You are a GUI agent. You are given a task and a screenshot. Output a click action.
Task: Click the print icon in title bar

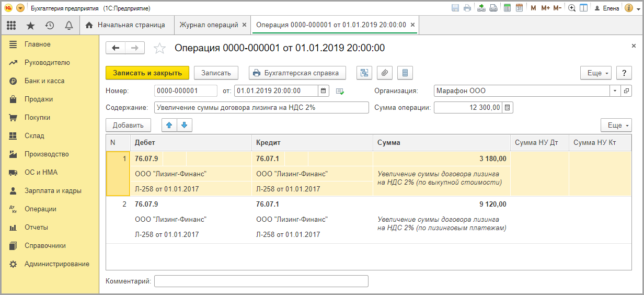467,8
